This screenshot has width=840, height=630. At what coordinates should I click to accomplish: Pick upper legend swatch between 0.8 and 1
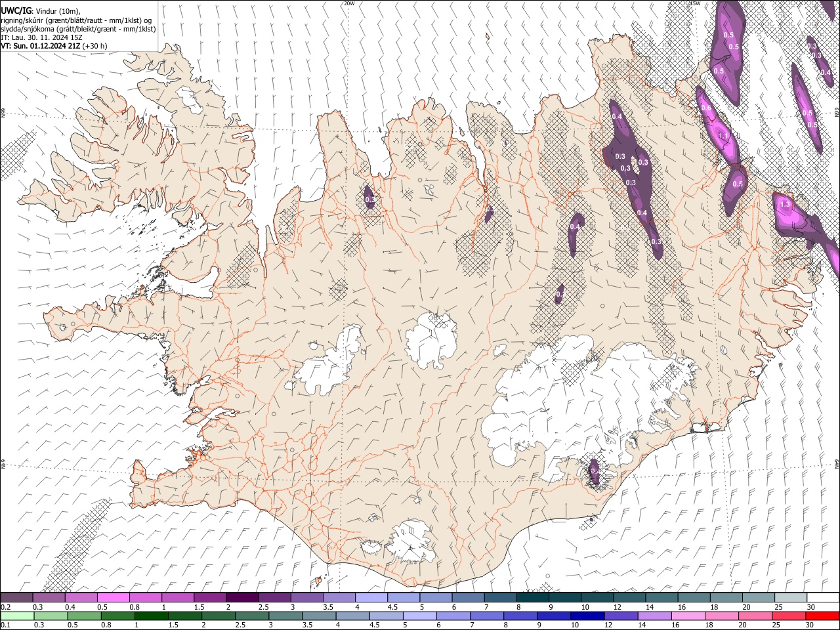point(146,597)
